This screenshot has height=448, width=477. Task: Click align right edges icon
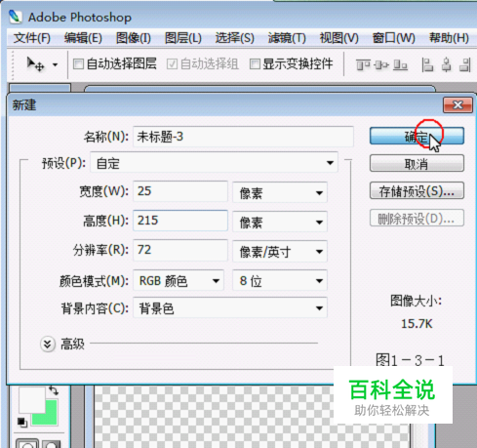[465, 64]
